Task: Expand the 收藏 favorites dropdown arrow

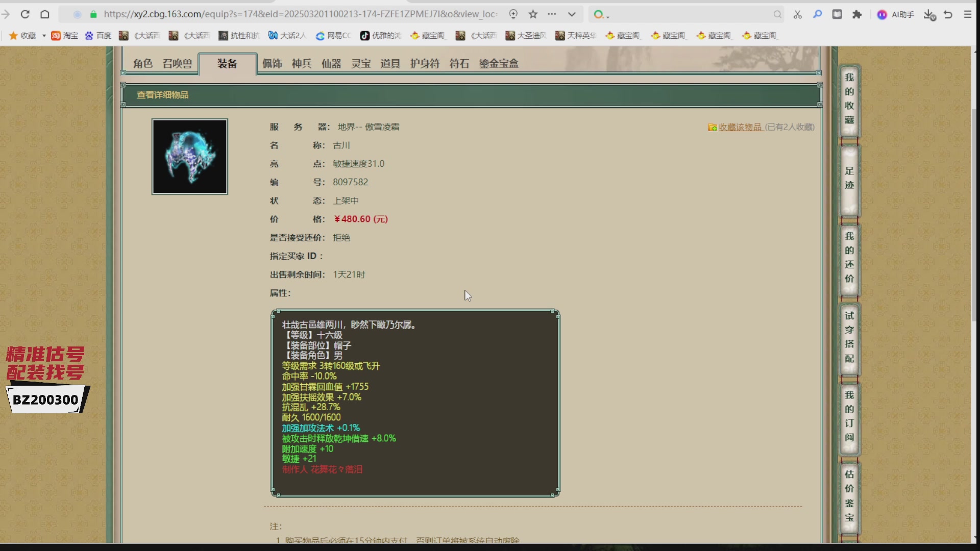Action: [44, 35]
